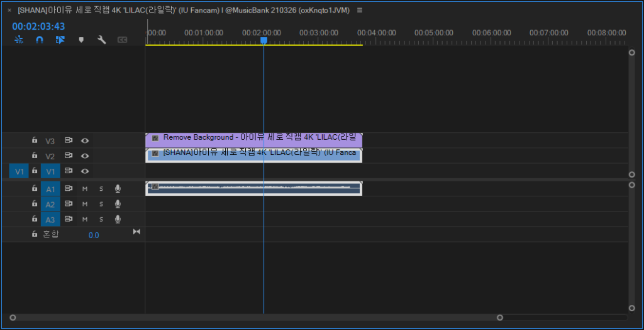Toggle lock on track V2
Screen dimensions: 644x330
coord(35,156)
